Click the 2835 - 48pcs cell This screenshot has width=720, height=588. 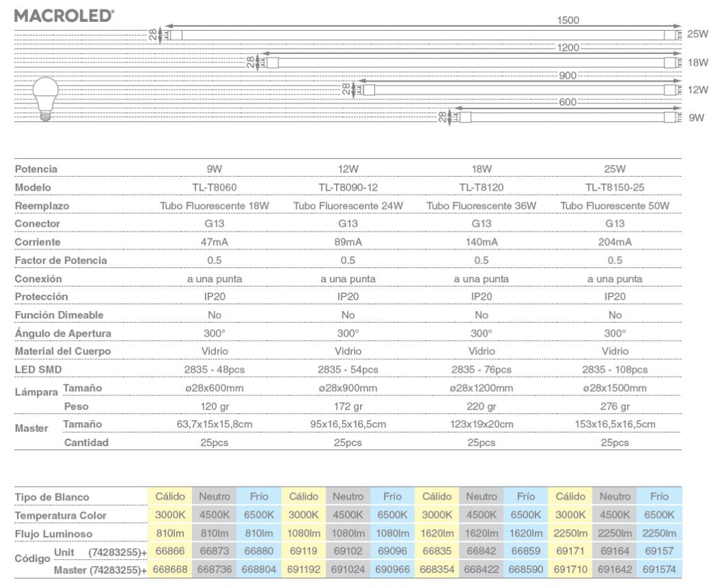coord(215,369)
